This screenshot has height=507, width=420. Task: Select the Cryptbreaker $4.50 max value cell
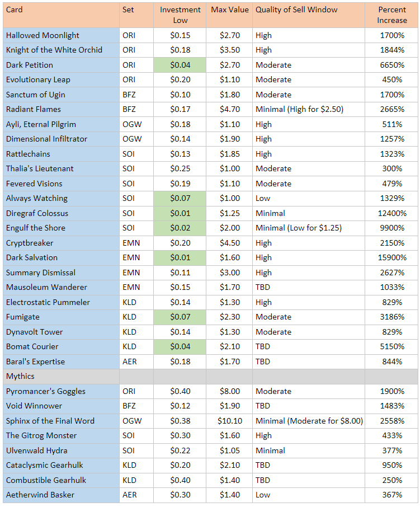229,243
